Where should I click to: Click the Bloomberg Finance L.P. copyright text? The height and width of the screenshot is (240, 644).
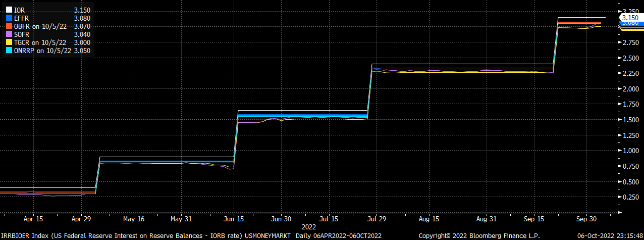479,235
